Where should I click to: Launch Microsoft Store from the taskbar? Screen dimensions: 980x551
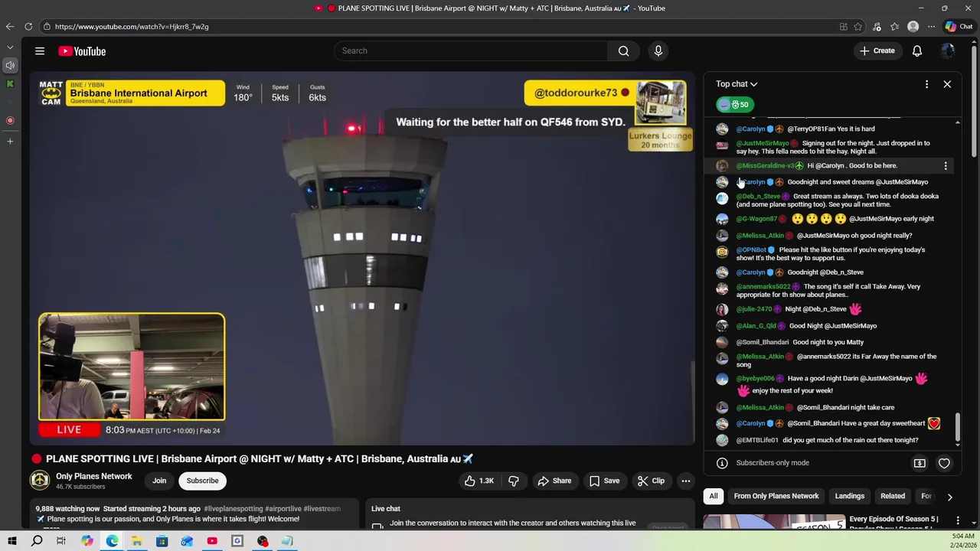point(162,541)
